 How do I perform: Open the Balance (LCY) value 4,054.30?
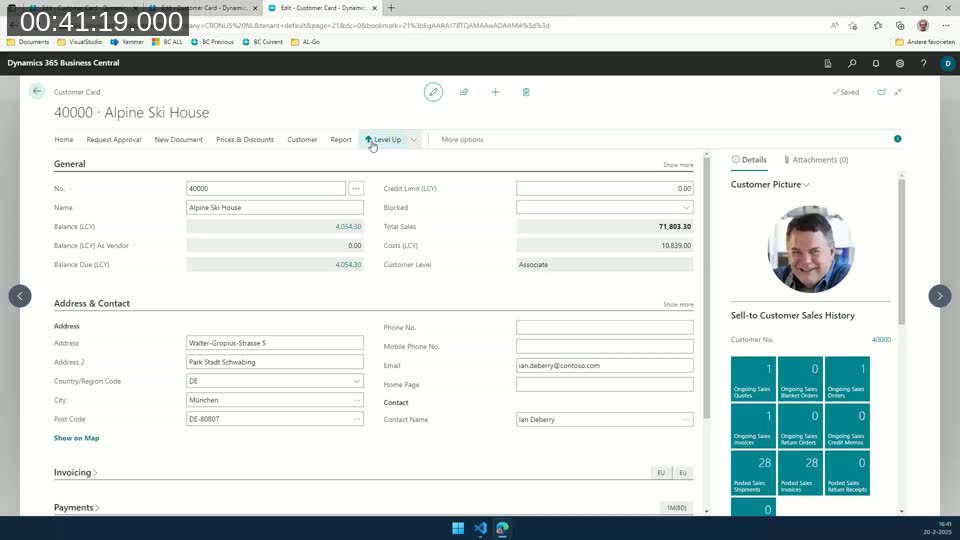point(348,227)
